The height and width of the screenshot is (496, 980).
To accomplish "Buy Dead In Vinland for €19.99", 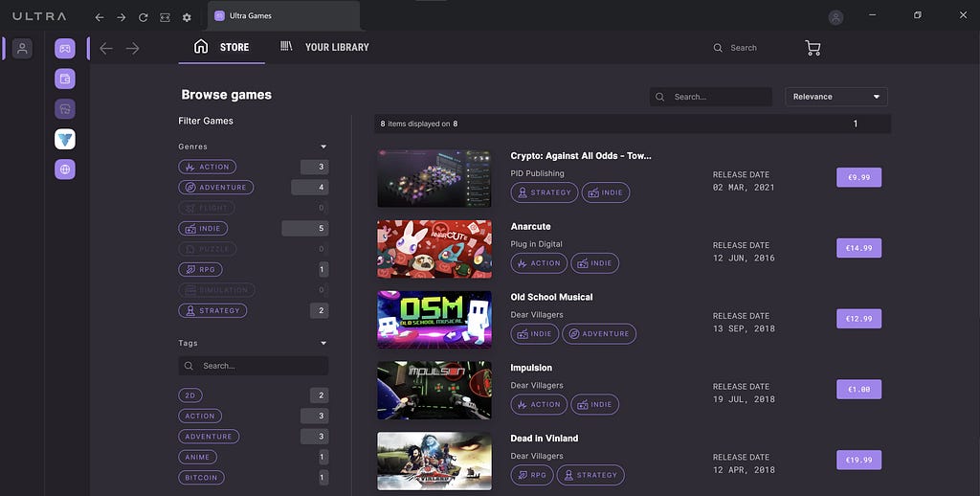I will (x=858, y=461).
